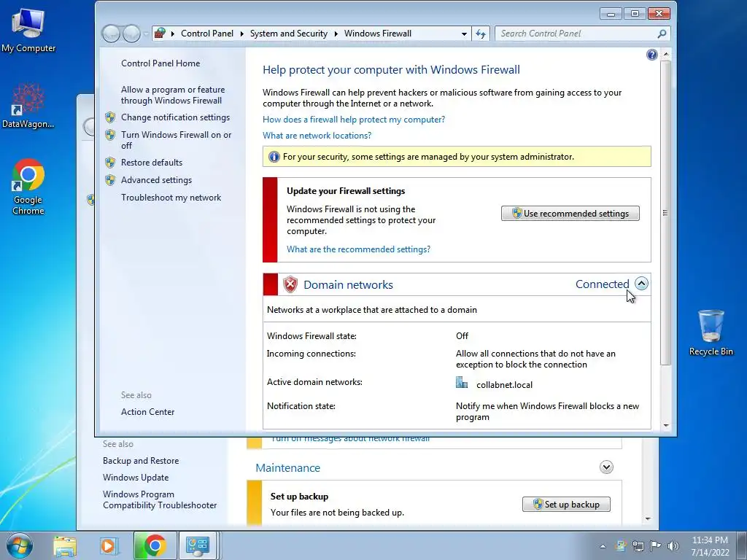Show hidden tray icons arrow
The height and width of the screenshot is (560, 747).
point(603,547)
